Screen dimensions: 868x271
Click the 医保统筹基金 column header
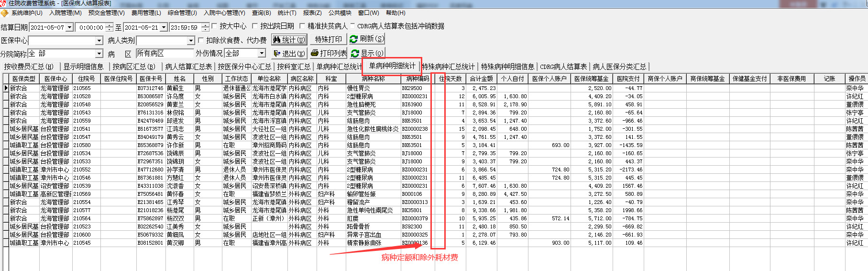click(x=592, y=79)
